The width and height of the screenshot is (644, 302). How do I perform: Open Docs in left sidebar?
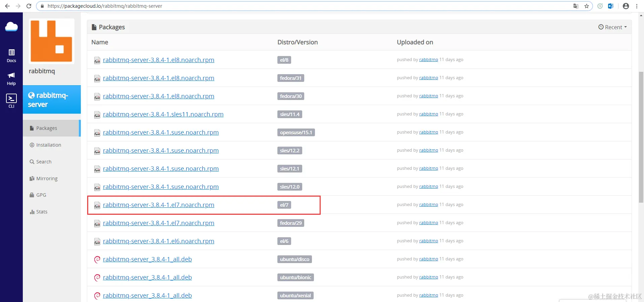tap(11, 56)
